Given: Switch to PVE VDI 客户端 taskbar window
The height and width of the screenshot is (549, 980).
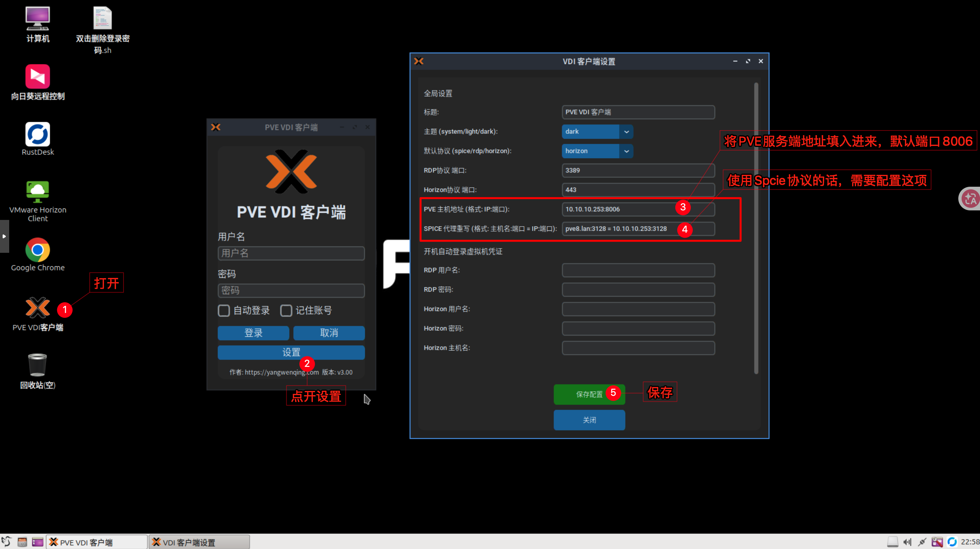Looking at the screenshot, I should (x=97, y=542).
